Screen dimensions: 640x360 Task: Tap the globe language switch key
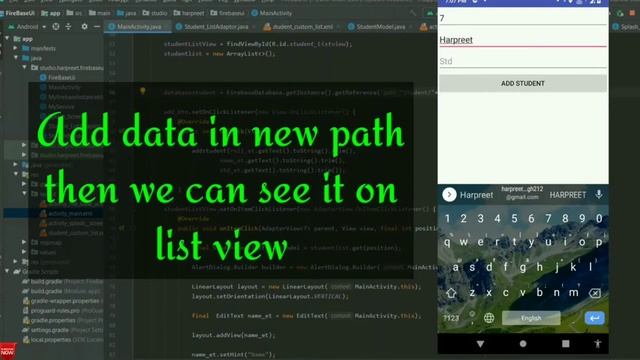point(489,318)
